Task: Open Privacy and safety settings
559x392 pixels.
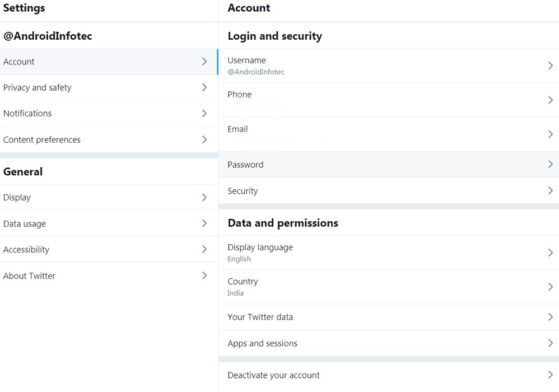Action: point(109,88)
